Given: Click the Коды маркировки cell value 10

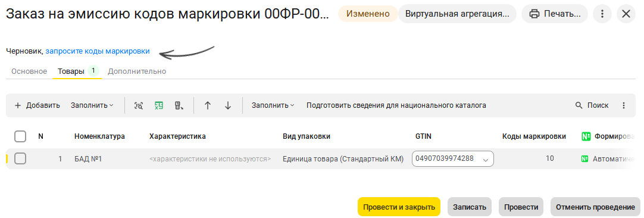Looking at the screenshot, I should tap(549, 158).
